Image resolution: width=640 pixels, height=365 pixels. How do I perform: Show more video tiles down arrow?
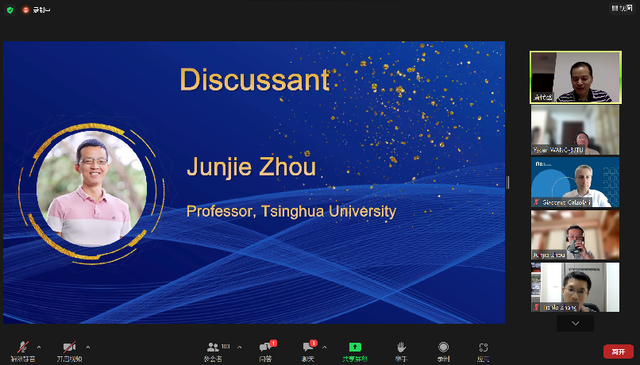pos(576,323)
